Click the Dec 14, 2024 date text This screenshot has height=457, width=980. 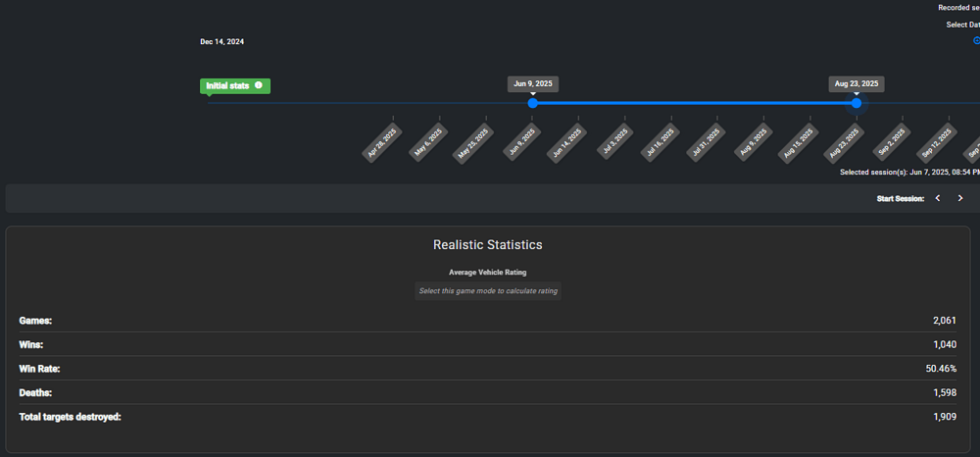click(x=221, y=42)
